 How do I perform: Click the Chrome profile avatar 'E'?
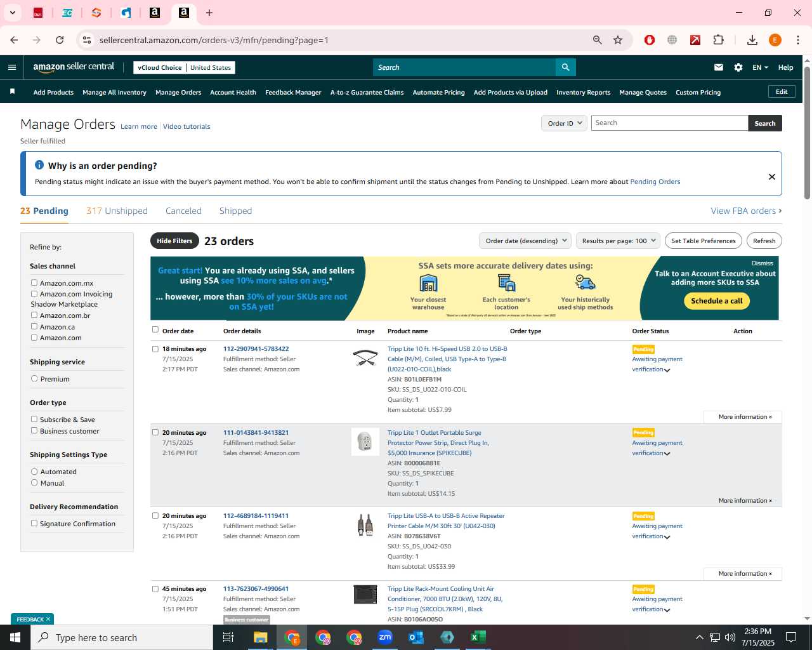(x=775, y=40)
